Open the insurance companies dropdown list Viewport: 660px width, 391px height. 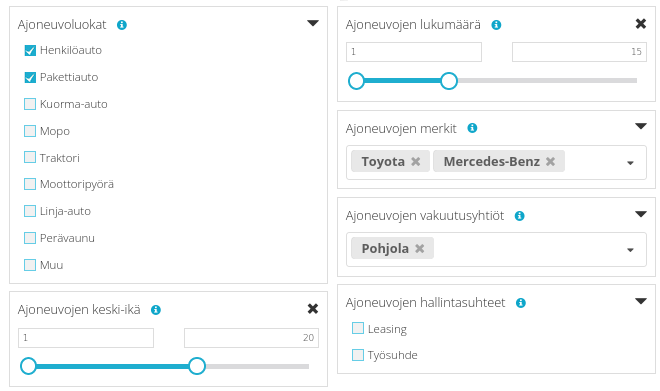coord(630,250)
